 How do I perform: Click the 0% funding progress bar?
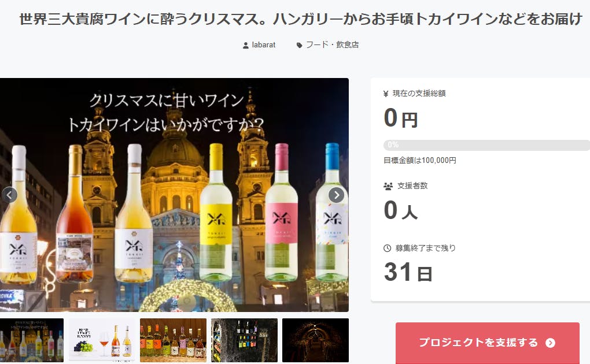486,145
